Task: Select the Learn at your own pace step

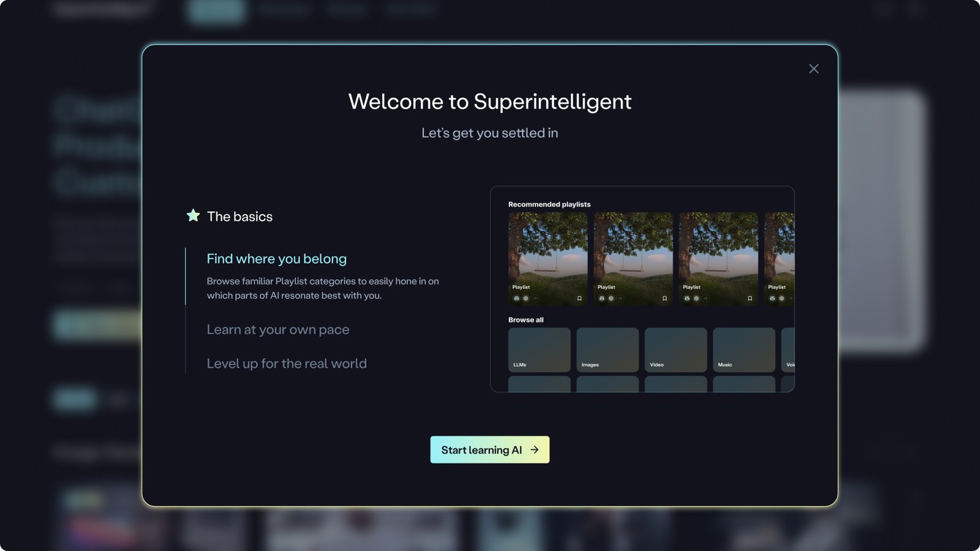Action: click(x=277, y=329)
